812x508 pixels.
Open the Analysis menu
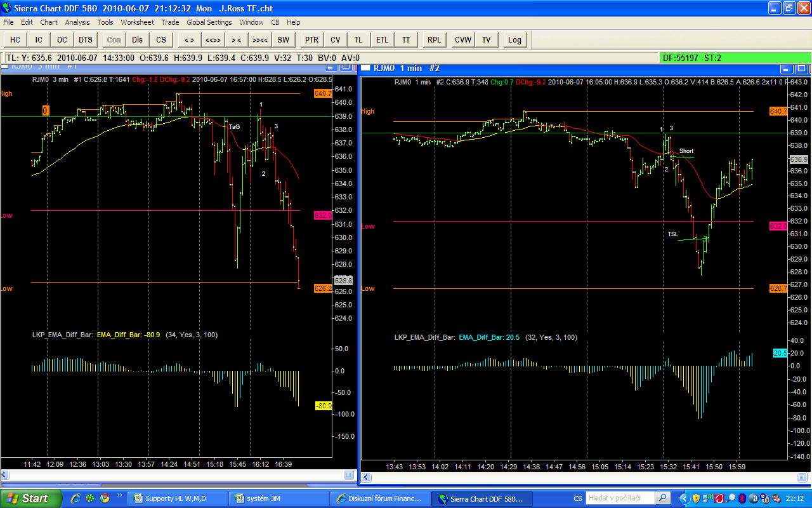[77, 22]
